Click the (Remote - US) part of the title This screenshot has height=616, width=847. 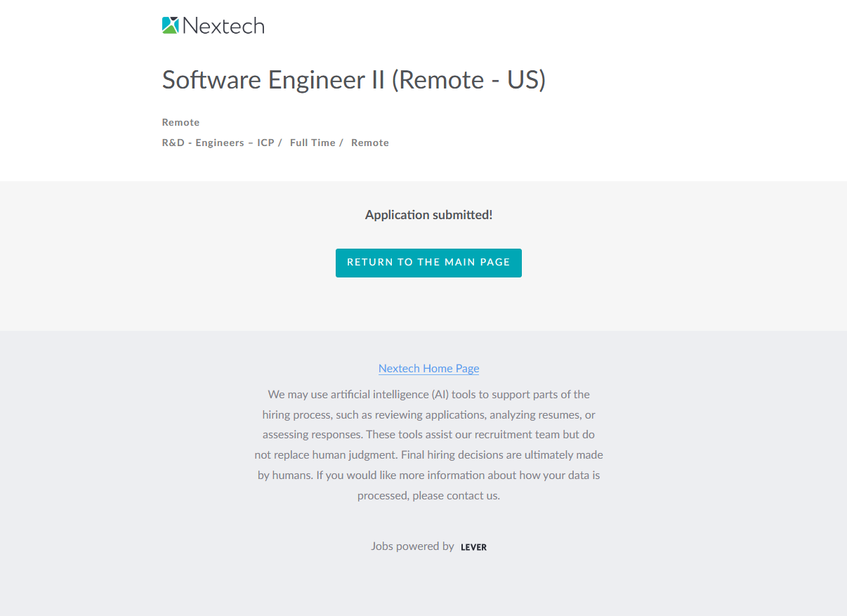tap(468, 80)
